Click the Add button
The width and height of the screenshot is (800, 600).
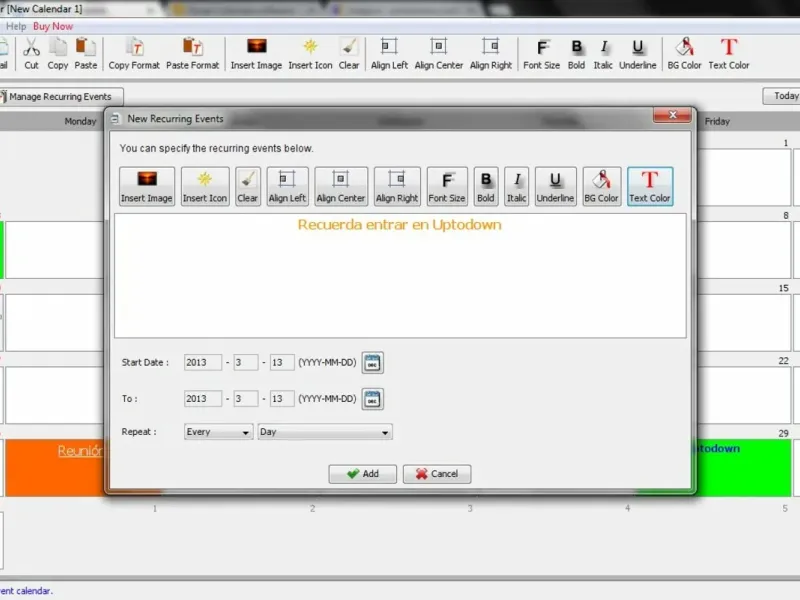[362, 474]
